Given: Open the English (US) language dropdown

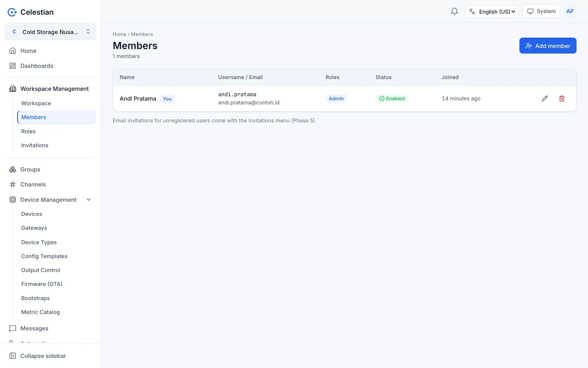Looking at the screenshot, I should pyautogui.click(x=492, y=11).
